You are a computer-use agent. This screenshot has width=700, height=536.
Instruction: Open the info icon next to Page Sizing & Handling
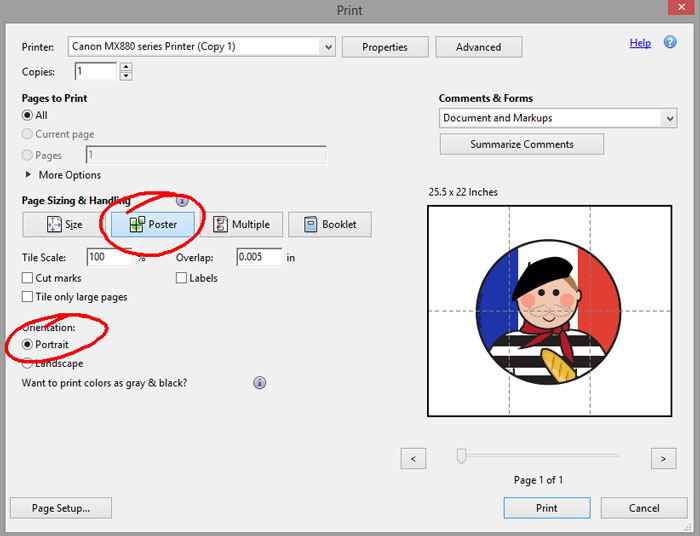[182, 201]
